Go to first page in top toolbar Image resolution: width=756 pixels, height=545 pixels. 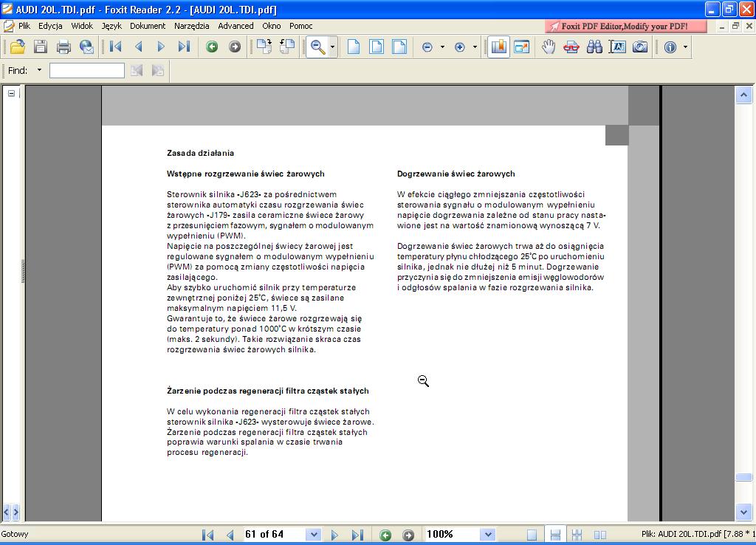tap(116, 47)
